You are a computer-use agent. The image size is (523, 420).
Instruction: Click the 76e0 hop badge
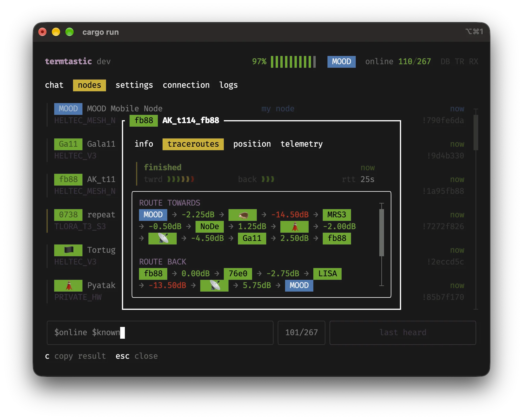click(238, 274)
